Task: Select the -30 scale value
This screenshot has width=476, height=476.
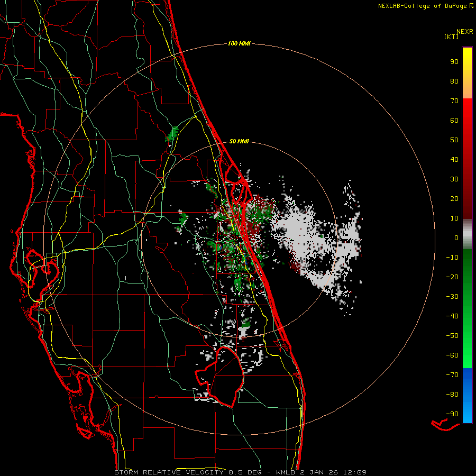Action: click(452, 297)
